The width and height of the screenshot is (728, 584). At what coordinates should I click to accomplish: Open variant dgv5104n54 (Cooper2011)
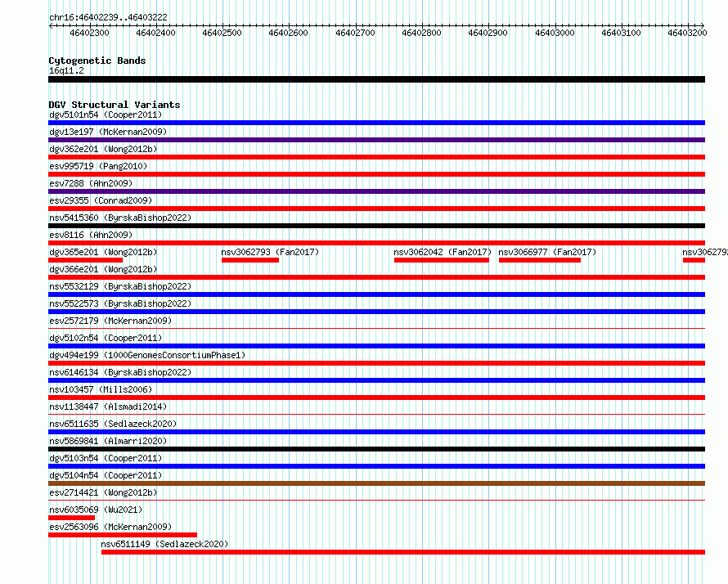[x=106, y=475]
